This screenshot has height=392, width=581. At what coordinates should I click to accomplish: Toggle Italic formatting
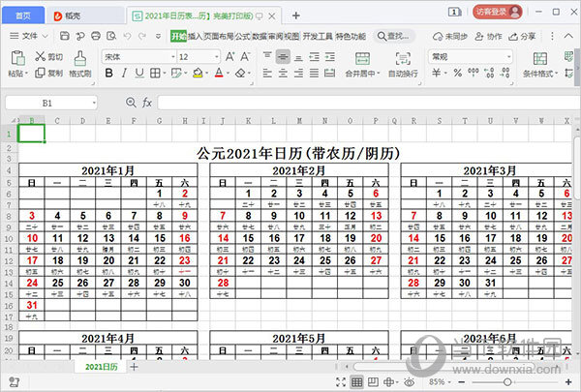(123, 73)
